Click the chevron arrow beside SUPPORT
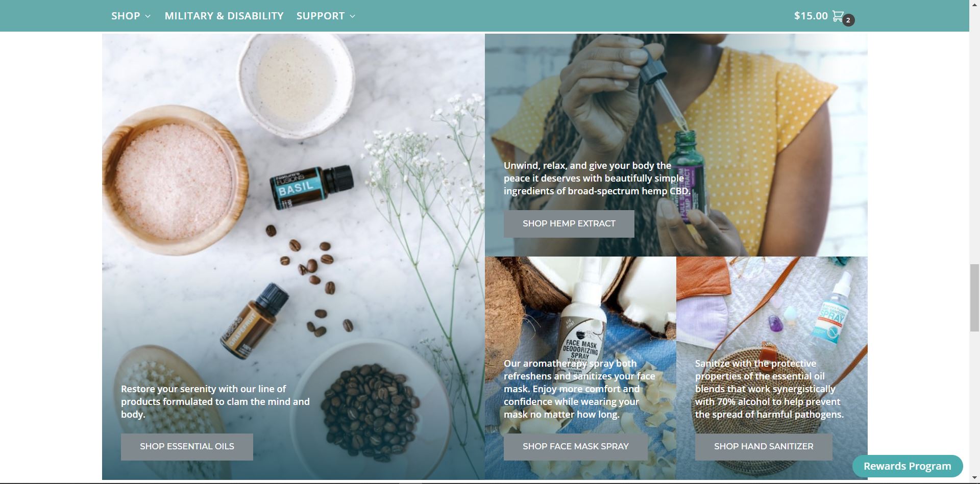 [x=352, y=16]
